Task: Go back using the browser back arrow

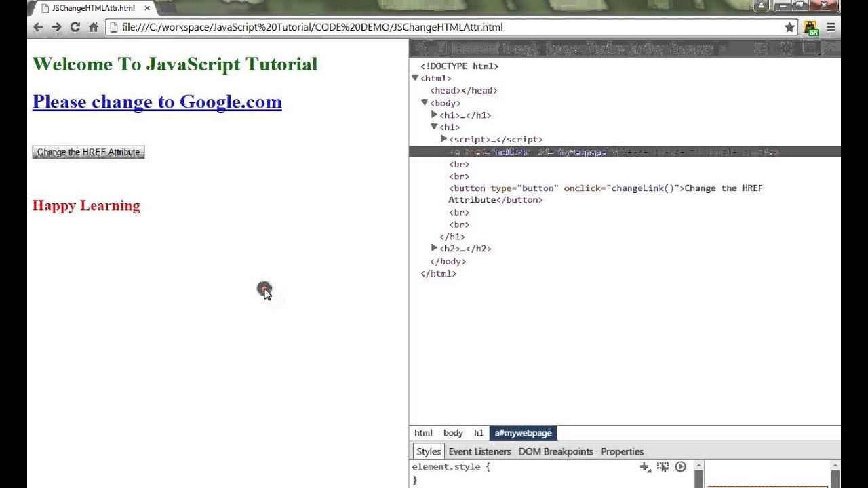Action: 38,27
